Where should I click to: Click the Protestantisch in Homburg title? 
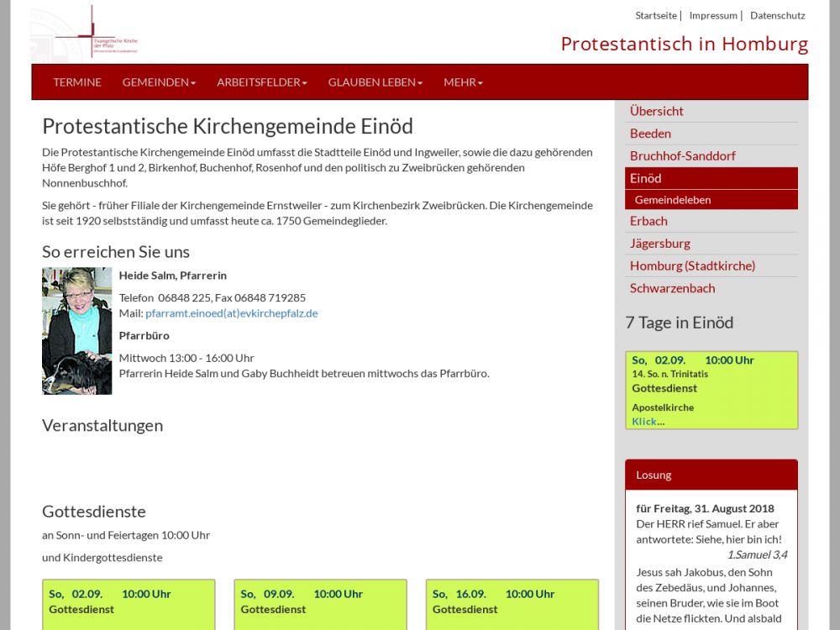684,44
